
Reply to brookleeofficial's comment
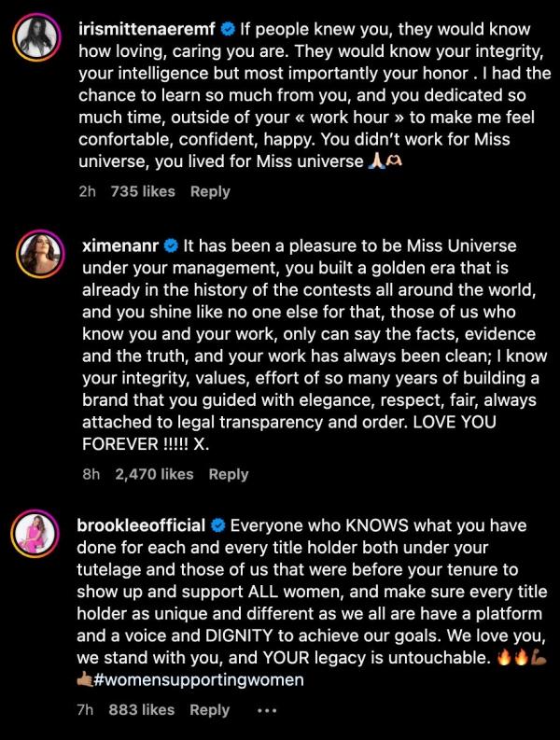point(210,710)
